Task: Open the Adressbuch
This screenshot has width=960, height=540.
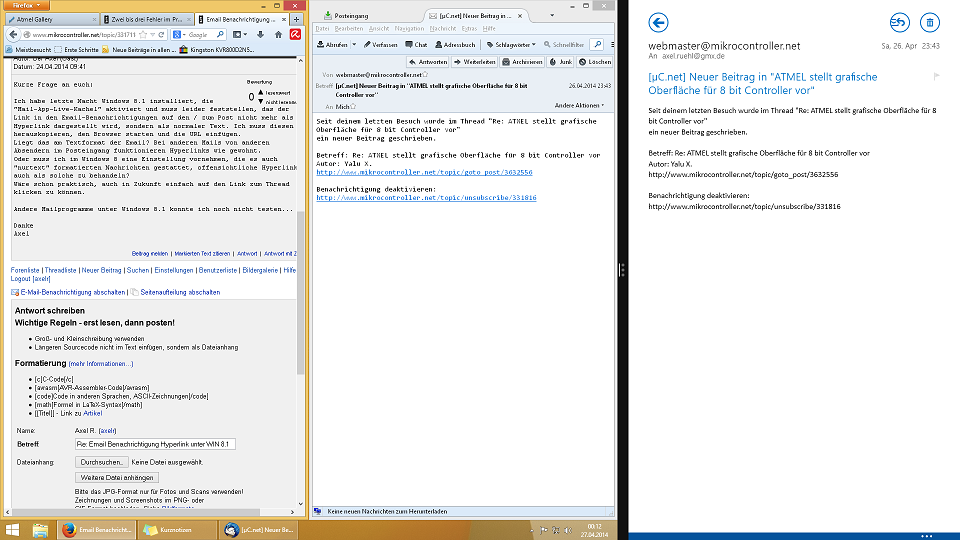Action: [455, 45]
